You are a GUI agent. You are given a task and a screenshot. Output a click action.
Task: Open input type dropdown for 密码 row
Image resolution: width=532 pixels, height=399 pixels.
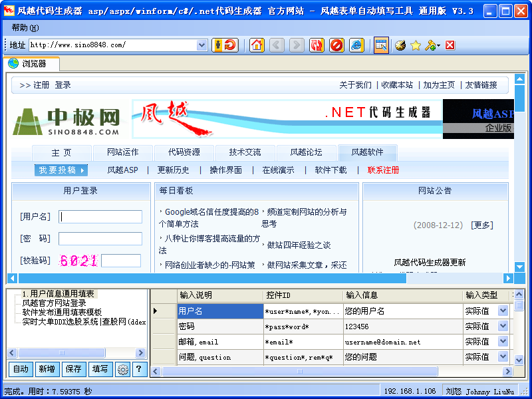click(x=503, y=326)
